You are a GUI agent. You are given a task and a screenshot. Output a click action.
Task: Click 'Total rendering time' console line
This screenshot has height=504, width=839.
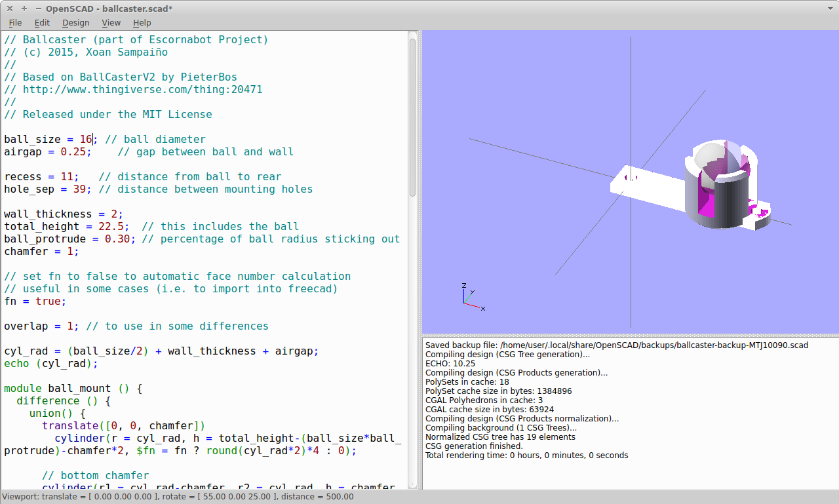pos(526,455)
